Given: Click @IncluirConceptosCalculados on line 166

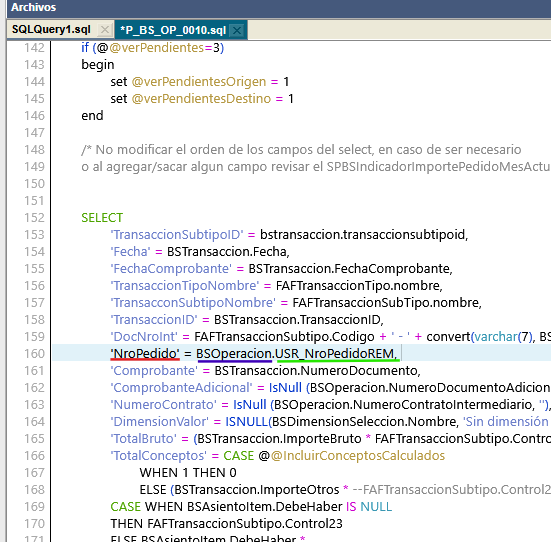Looking at the screenshot, I should [358, 456].
